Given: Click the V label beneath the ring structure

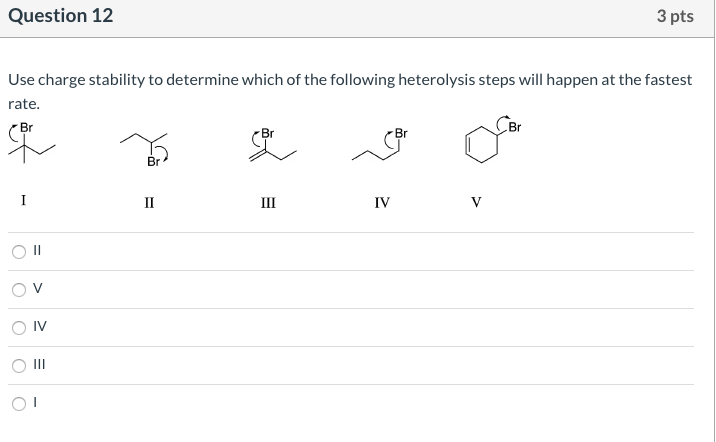Looking at the screenshot, I should 476,202.
